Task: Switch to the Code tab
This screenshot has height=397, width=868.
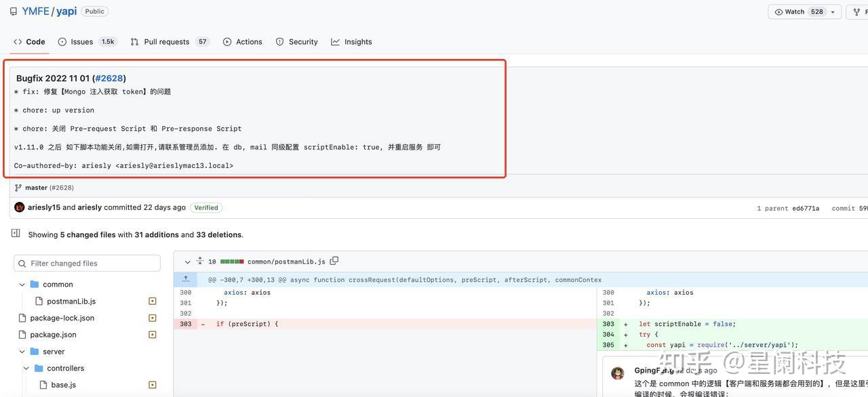Action: click(x=29, y=42)
